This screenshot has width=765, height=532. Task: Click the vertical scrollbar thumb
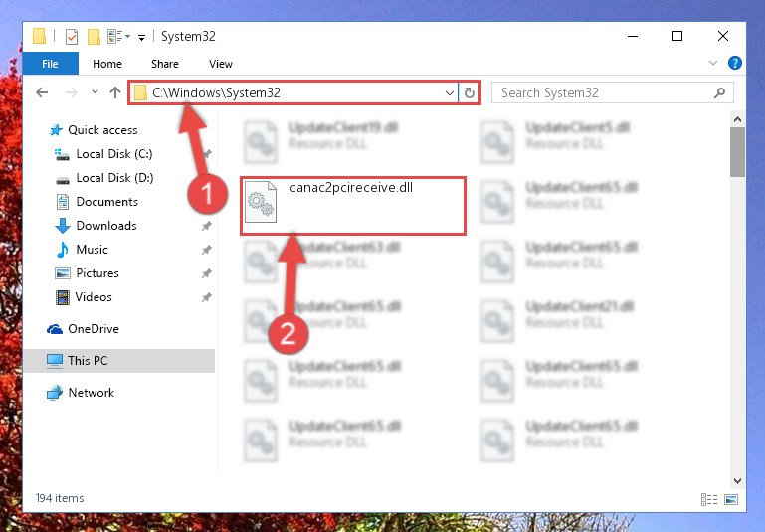point(737,152)
